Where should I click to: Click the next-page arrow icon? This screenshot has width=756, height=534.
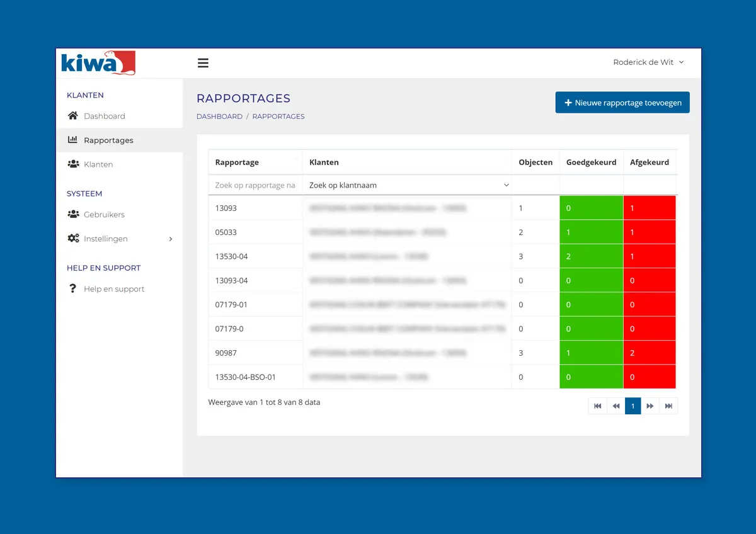click(650, 406)
